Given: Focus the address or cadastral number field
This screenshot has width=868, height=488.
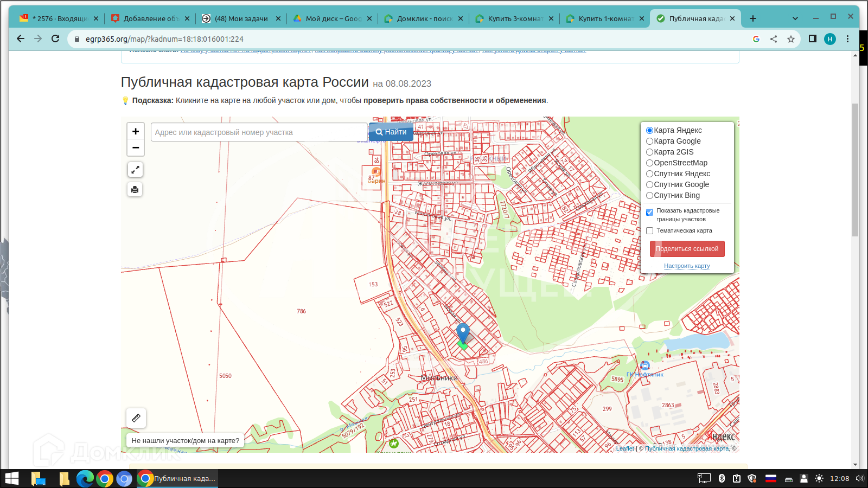Looking at the screenshot, I should (x=259, y=132).
